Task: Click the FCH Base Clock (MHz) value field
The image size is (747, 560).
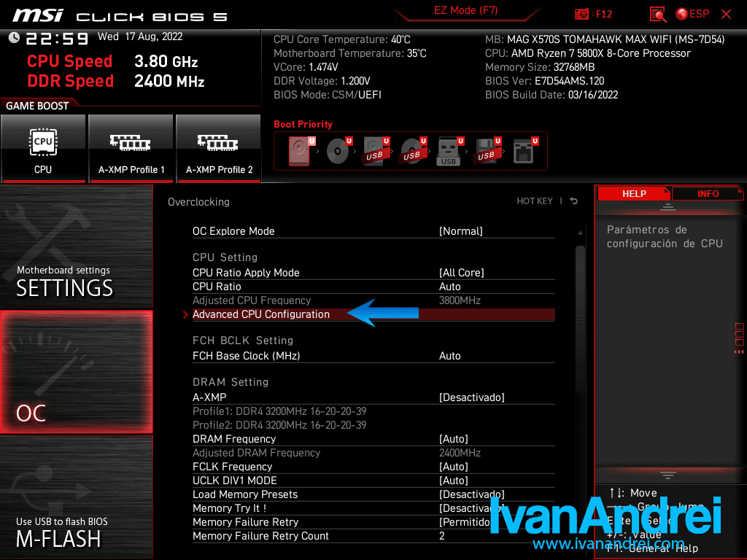Action: (450, 356)
